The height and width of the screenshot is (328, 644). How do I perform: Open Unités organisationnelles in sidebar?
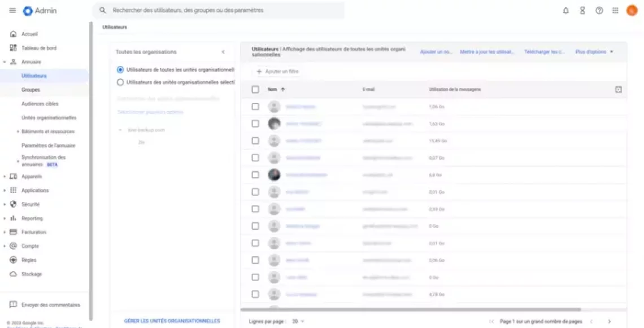tap(49, 117)
